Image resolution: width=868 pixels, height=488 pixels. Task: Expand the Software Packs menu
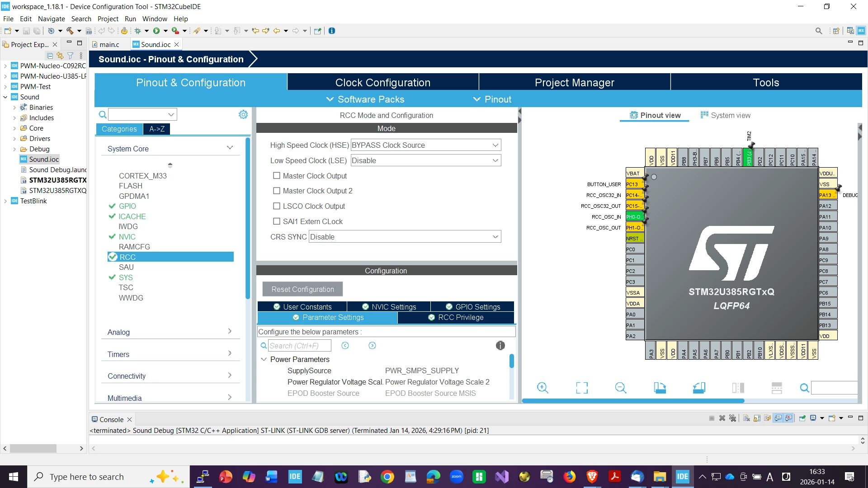click(x=365, y=99)
